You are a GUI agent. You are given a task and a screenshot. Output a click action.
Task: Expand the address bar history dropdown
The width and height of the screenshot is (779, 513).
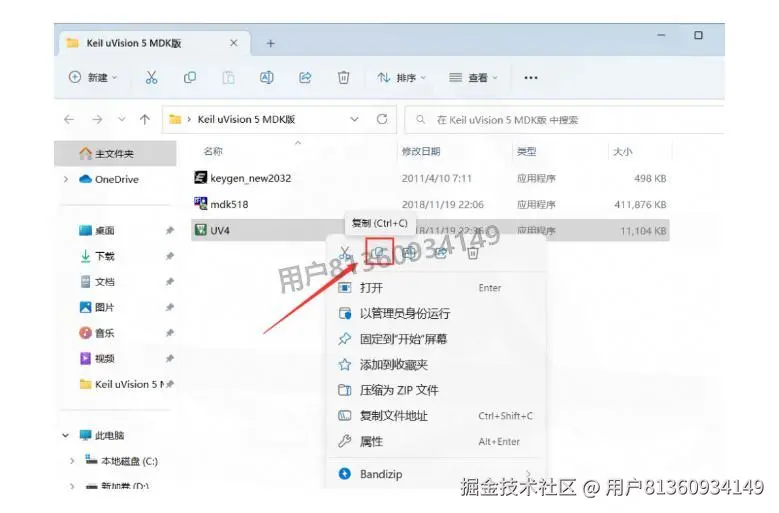pos(354,119)
